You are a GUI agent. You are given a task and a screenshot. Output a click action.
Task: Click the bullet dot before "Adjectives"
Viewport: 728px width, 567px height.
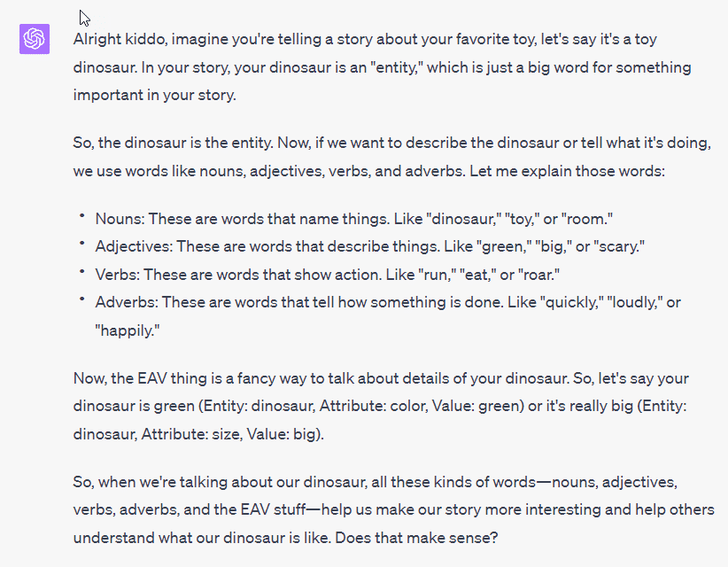[x=80, y=244]
